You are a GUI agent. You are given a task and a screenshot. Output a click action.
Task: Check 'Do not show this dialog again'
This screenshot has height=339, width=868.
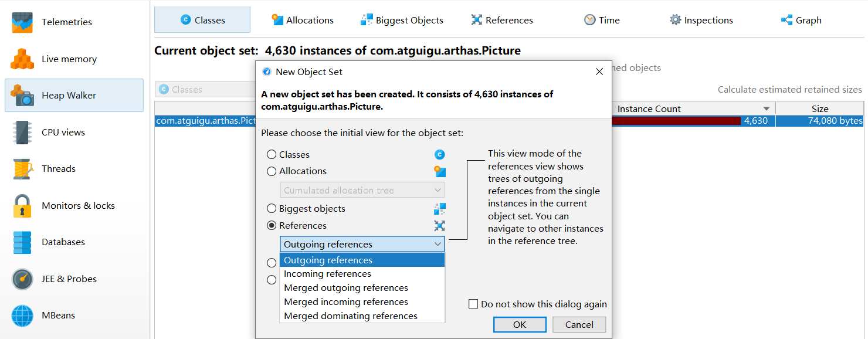tap(473, 304)
